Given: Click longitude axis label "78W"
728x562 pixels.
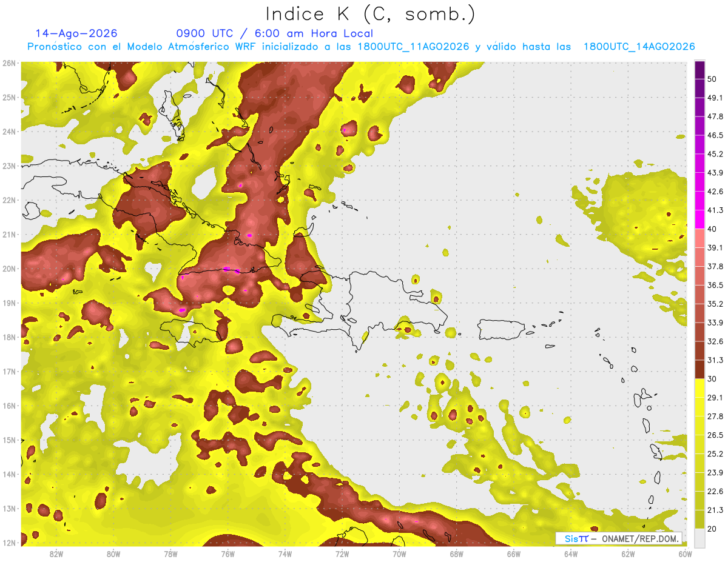Looking at the screenshot, I should point(171,554).
